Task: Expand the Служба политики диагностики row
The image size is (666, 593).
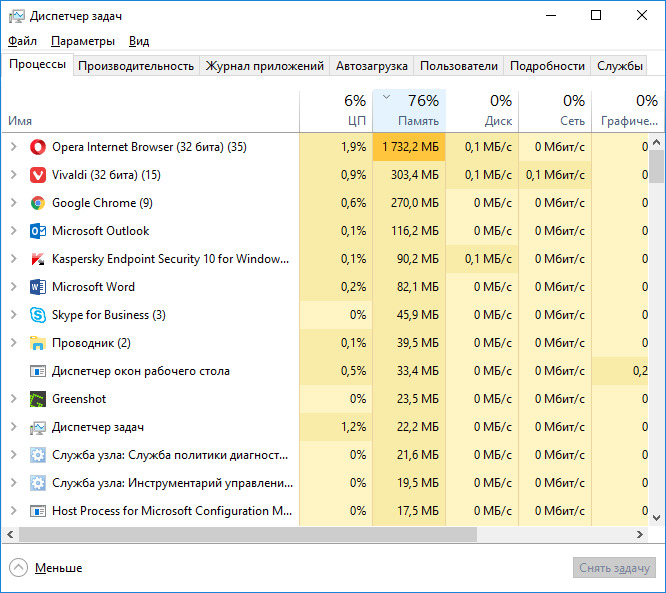Action: [14, 455]
